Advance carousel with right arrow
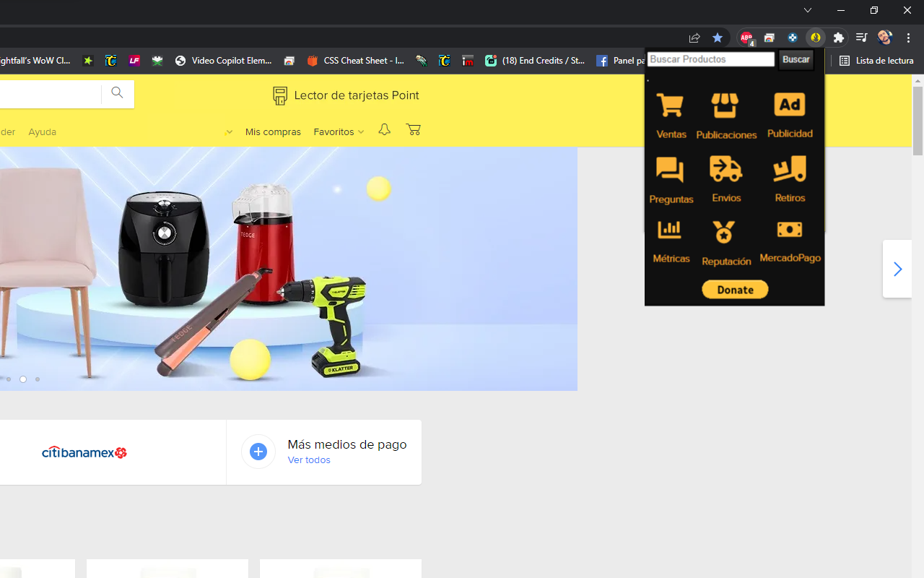The width and height of the screenshot is (924, 578). pos(897,269)
